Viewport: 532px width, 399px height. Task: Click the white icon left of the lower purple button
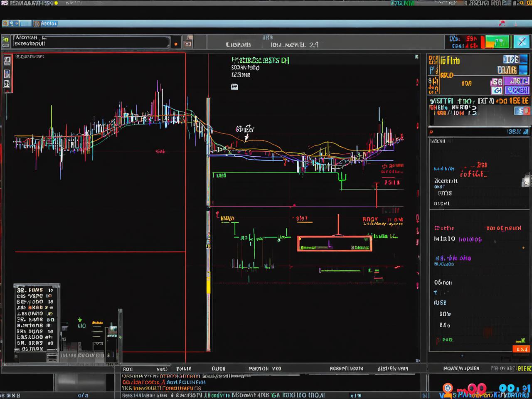tap(497, 90)
